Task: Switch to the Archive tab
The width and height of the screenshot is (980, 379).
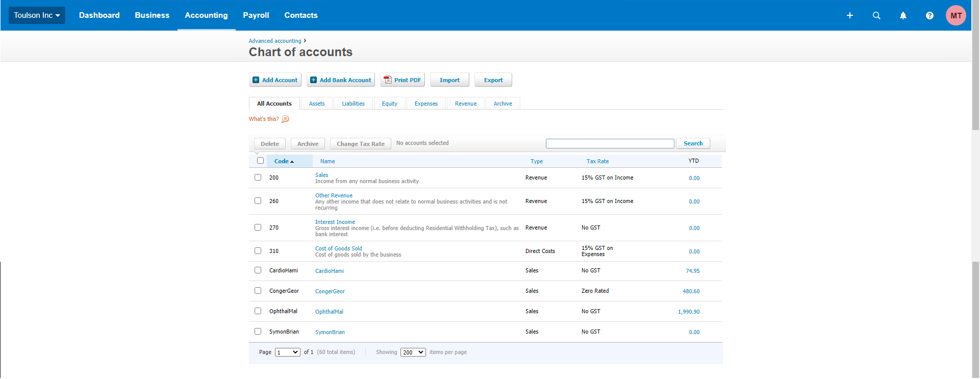Action: [x=503, y=104]
